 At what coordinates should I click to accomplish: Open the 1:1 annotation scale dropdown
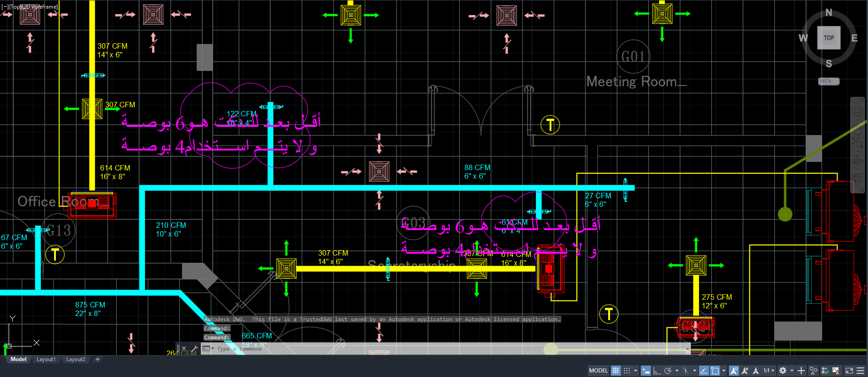(769, 371)
